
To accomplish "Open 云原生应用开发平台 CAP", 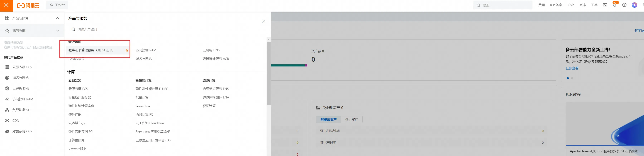I will [x=153, y=140].
